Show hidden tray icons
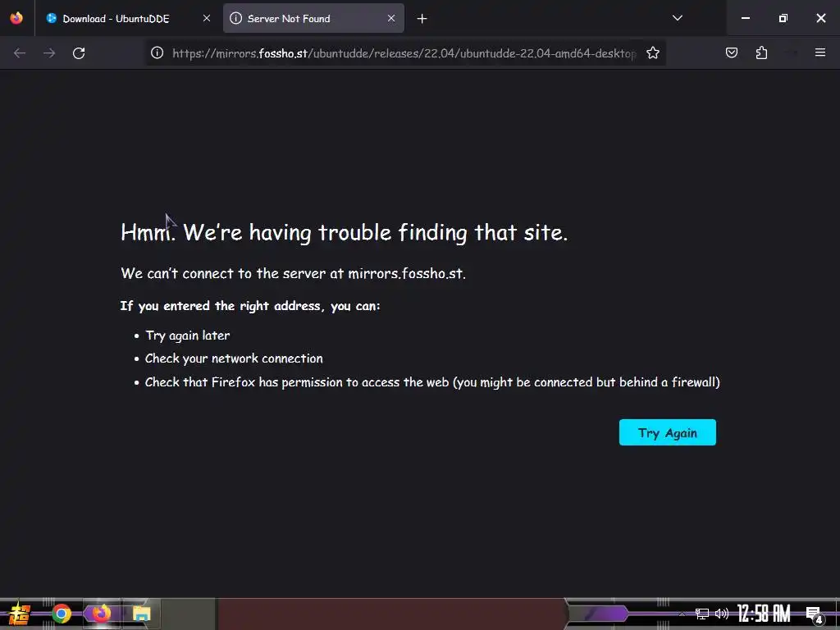The image size is (840, 630). [x=682, y=614]
